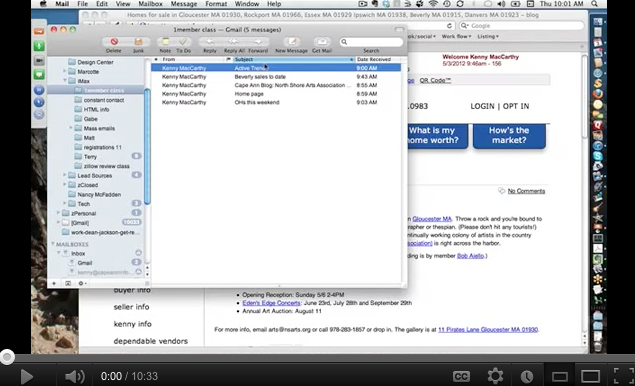
Task: Select the OHs this weekend email
Action: 276,102
